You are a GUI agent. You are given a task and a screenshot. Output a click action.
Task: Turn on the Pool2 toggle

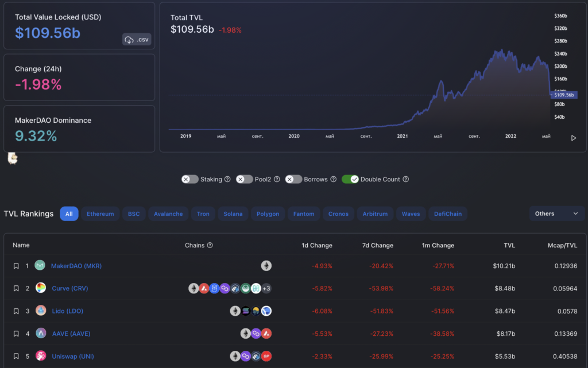(244, 179)
